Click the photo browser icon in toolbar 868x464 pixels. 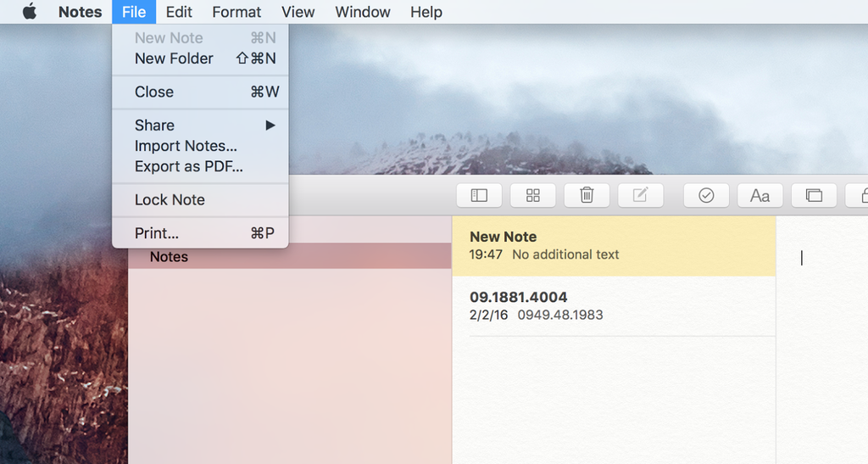814,195
